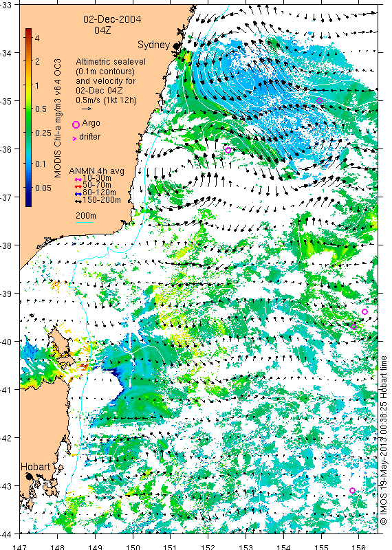Select the magenta 10-30m depth arrow symbol
The image size is (392, 550).
tap(78, 180)
